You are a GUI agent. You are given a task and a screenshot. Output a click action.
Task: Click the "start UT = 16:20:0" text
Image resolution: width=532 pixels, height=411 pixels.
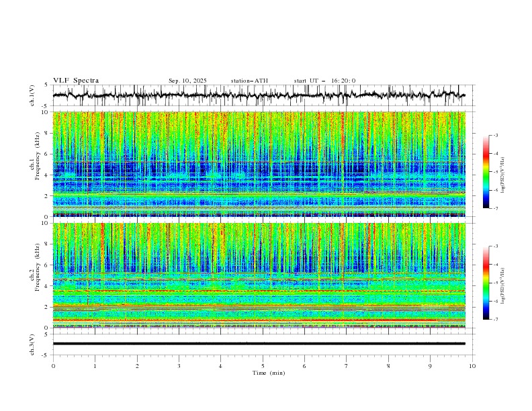[324, 81]
